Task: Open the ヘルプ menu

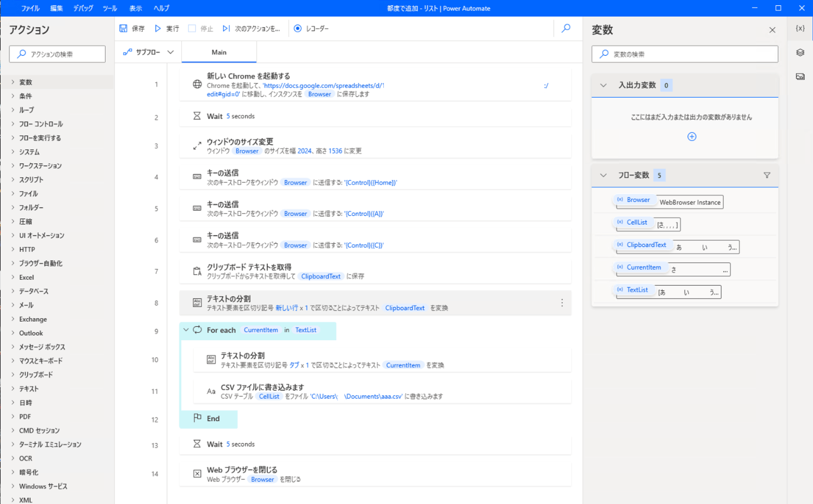Action: (x=161, y=8)
